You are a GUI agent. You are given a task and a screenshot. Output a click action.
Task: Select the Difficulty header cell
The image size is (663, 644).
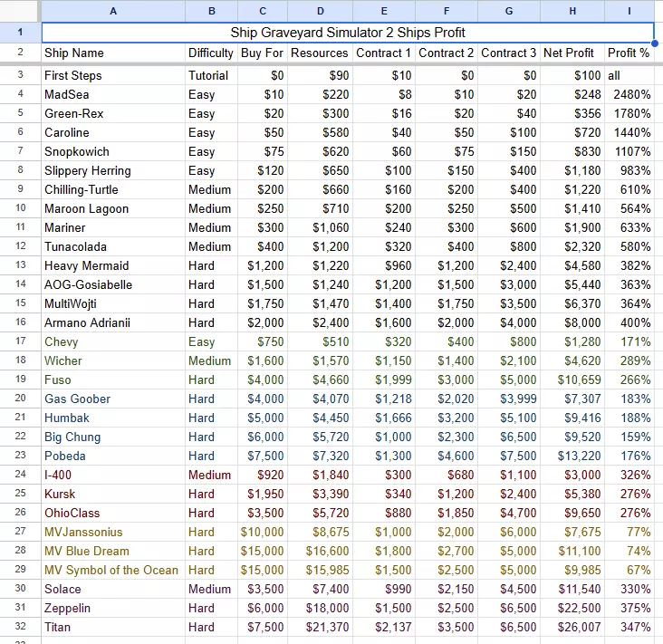point(211,53)
